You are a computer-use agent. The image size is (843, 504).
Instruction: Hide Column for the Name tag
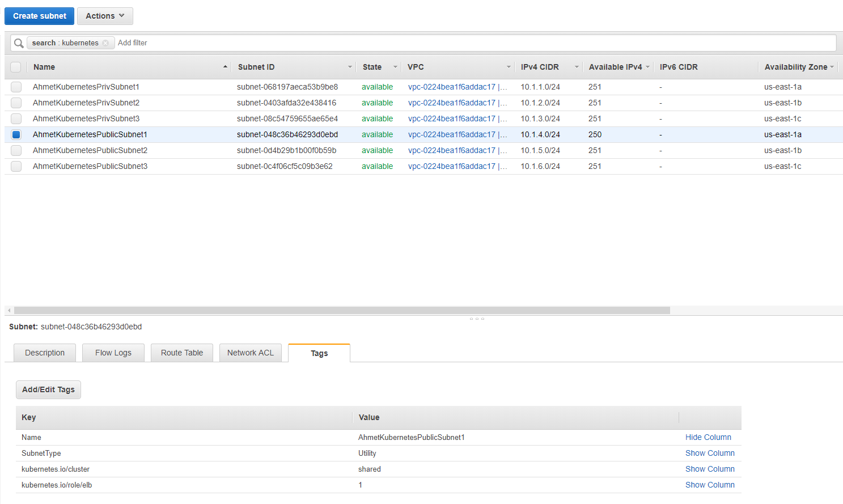coord(708,437)
